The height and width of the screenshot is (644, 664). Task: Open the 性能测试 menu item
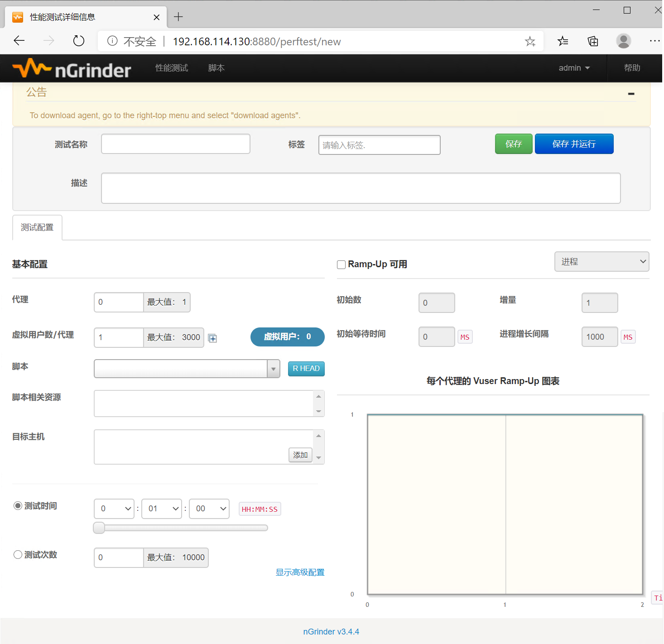coord(172,68)
